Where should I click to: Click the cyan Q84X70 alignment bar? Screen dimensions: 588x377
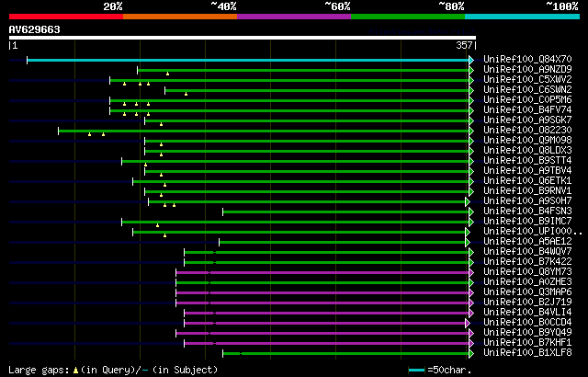[x=248, y=60]
